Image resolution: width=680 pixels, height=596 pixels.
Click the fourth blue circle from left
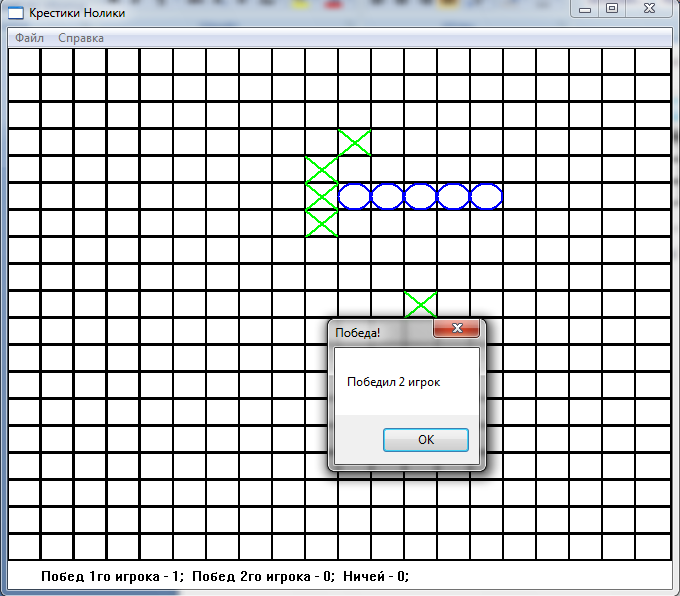point(454,196)
